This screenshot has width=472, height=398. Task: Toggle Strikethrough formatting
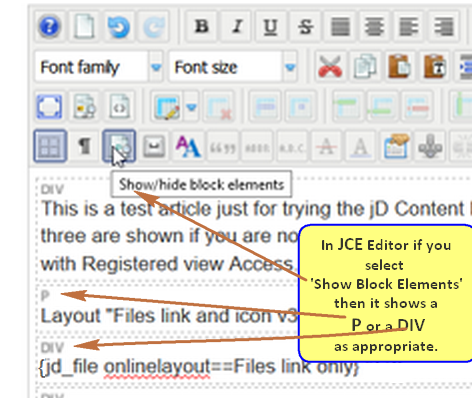tap(306, 26)
